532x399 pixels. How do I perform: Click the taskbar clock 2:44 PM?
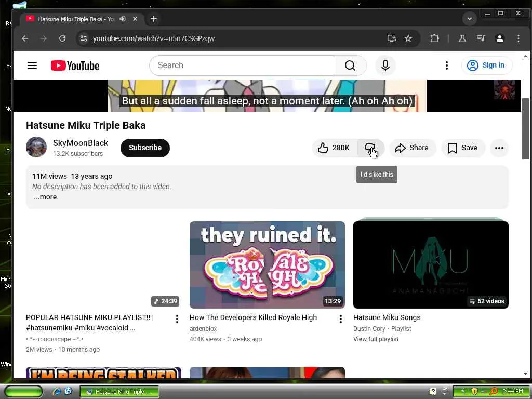[512, 392]
